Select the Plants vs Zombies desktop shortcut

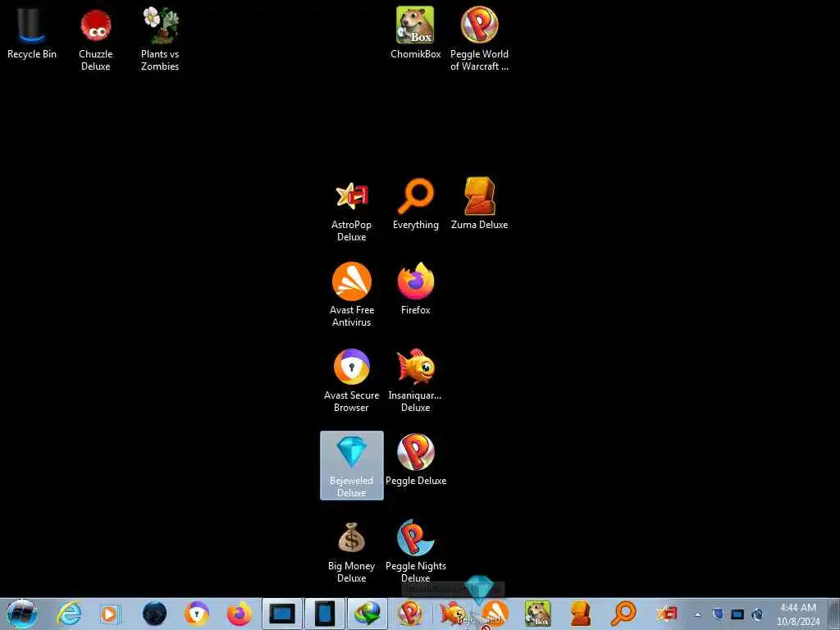click(x=160, y=40)
